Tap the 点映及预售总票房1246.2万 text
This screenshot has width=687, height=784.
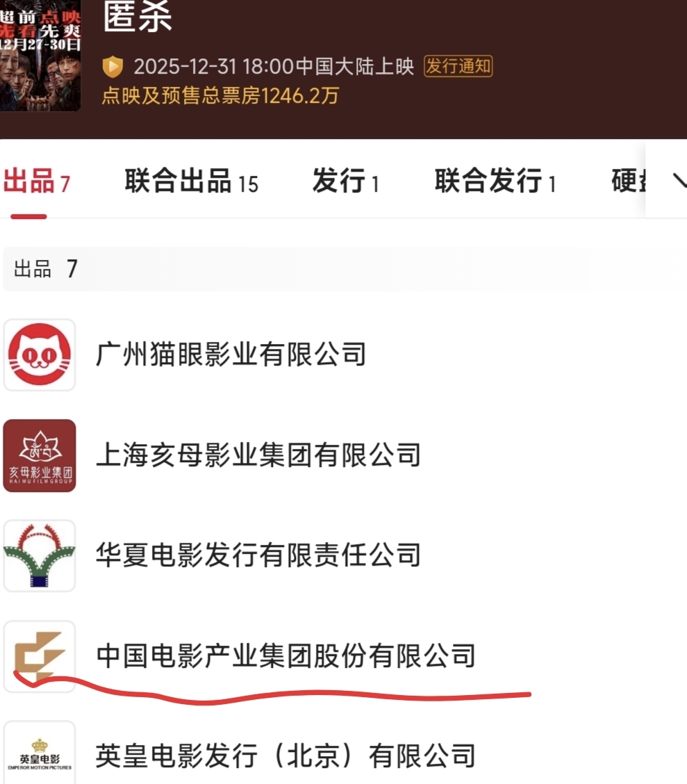click(220, 95)
